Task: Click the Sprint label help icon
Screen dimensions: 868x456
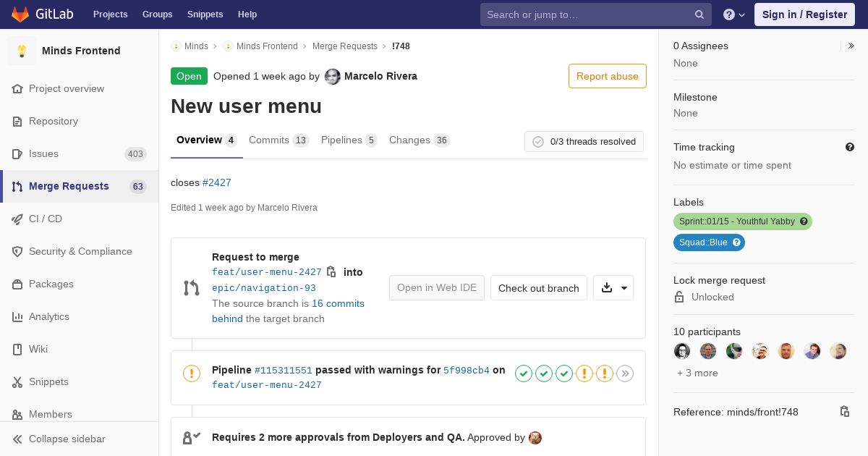Action: tap(804, 221)
